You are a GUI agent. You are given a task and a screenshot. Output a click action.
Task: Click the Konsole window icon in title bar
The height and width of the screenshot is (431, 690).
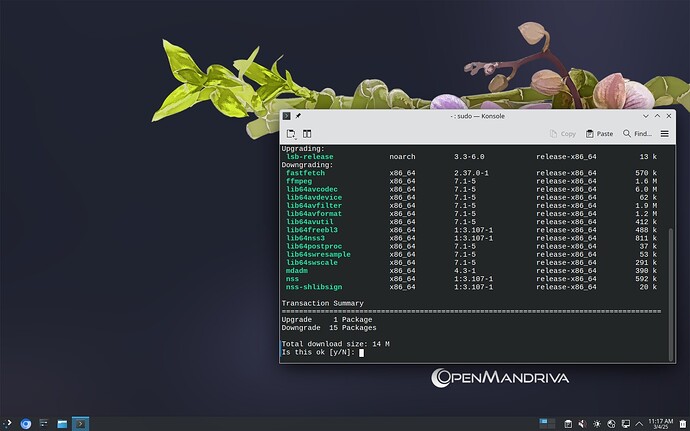[286, 116]
